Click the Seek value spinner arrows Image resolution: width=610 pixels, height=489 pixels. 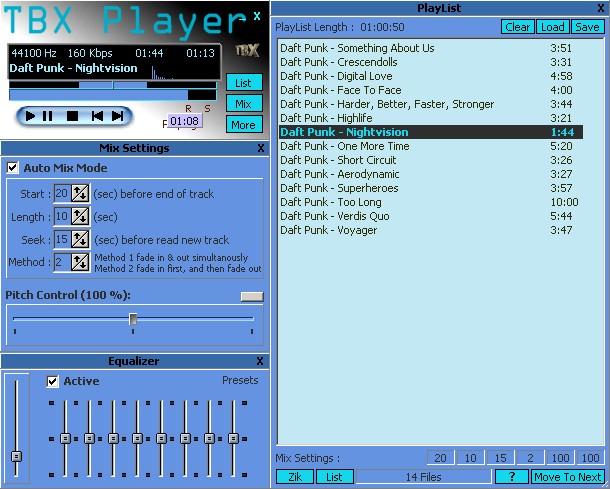[x=81, y=239]
